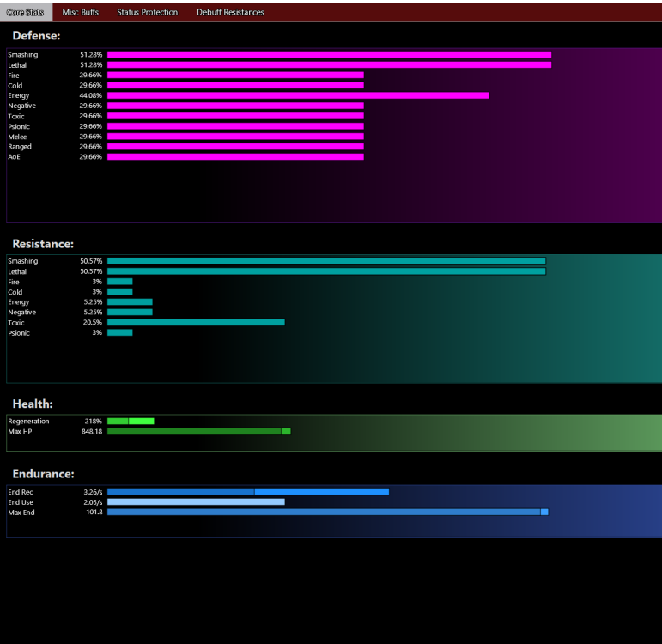
Task: Click the Smashing resistance bar at 50.57%
Action: (326, 261)
